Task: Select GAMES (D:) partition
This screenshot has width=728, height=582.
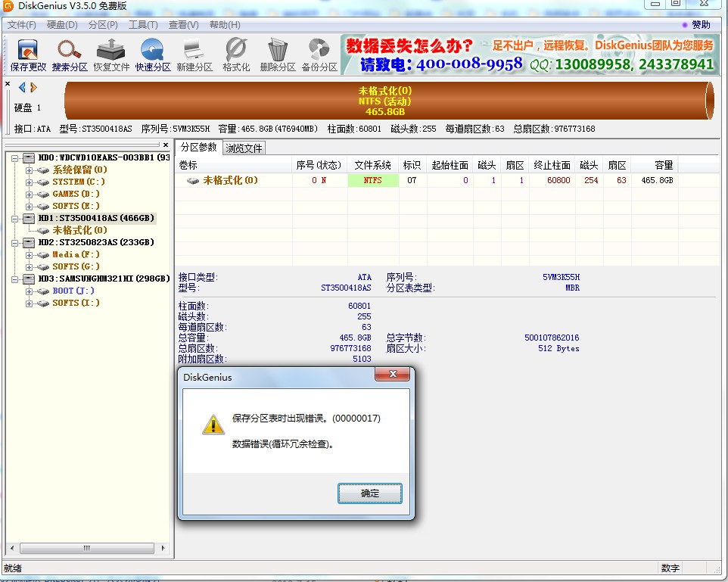Action: click(76, 194)
